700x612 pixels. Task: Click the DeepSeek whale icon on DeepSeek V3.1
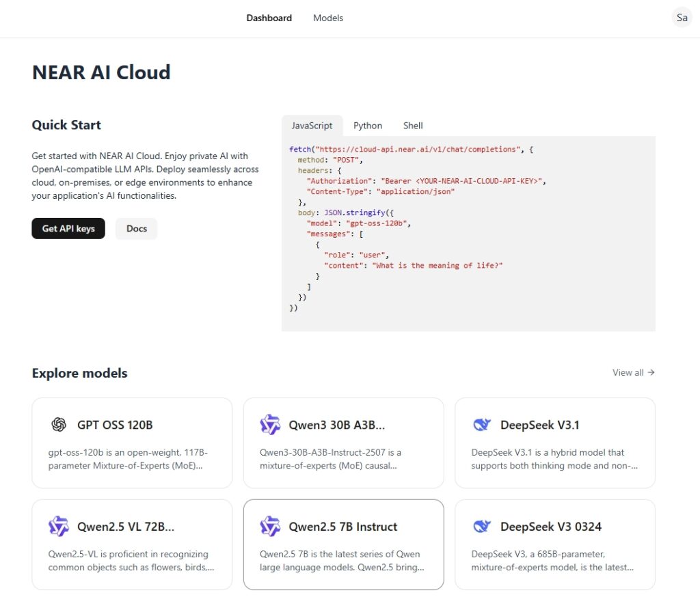point(481,425)
